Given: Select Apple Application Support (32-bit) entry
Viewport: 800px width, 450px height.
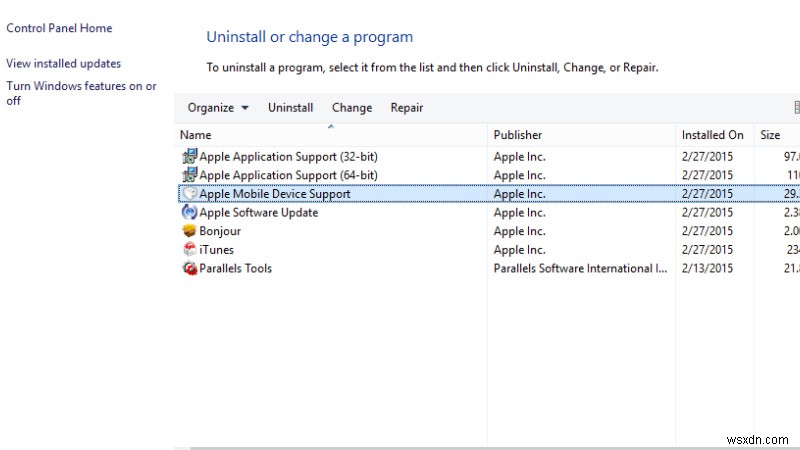Looking at the screenshot, I should [x=288, y=156].
